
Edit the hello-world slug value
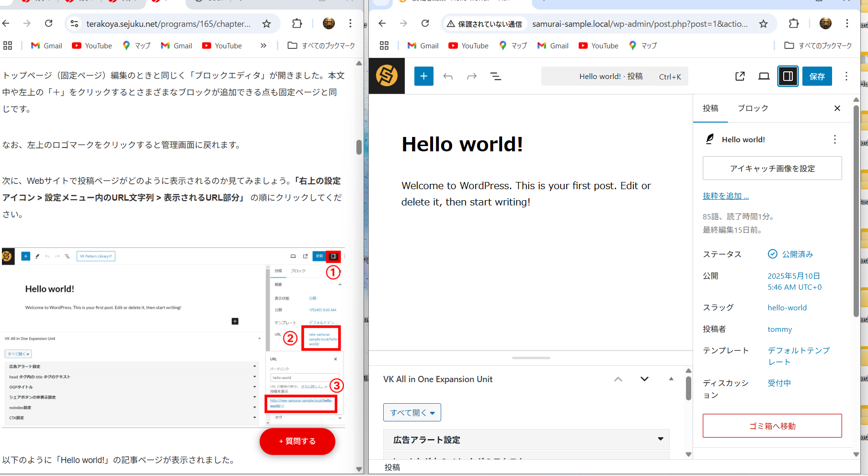click(x=787, y=307)
